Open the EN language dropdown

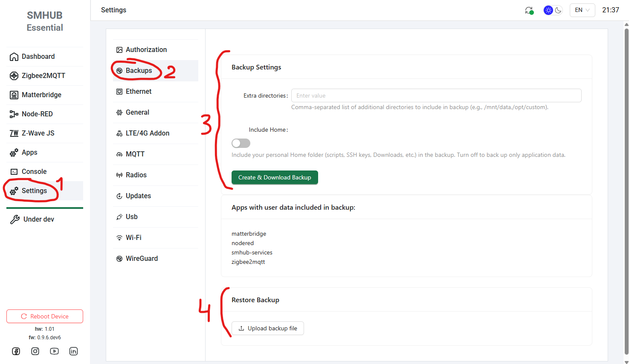click(582, 10)
